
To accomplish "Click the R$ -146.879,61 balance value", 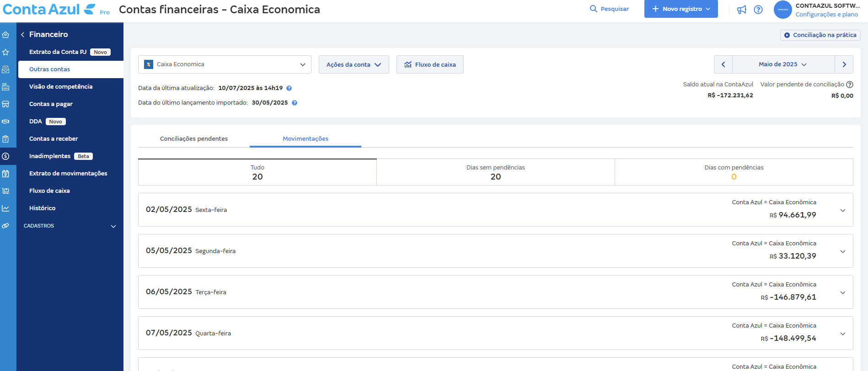I will coord(788,297).
